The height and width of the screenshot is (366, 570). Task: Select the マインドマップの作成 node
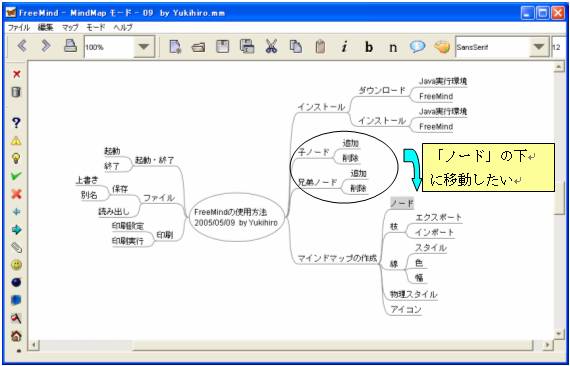337,259
